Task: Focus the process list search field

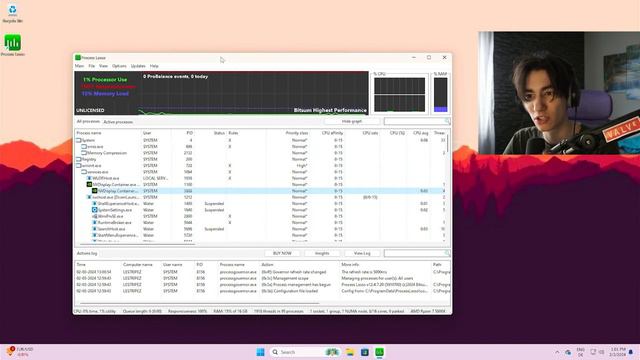Action: tap(413, 121)
